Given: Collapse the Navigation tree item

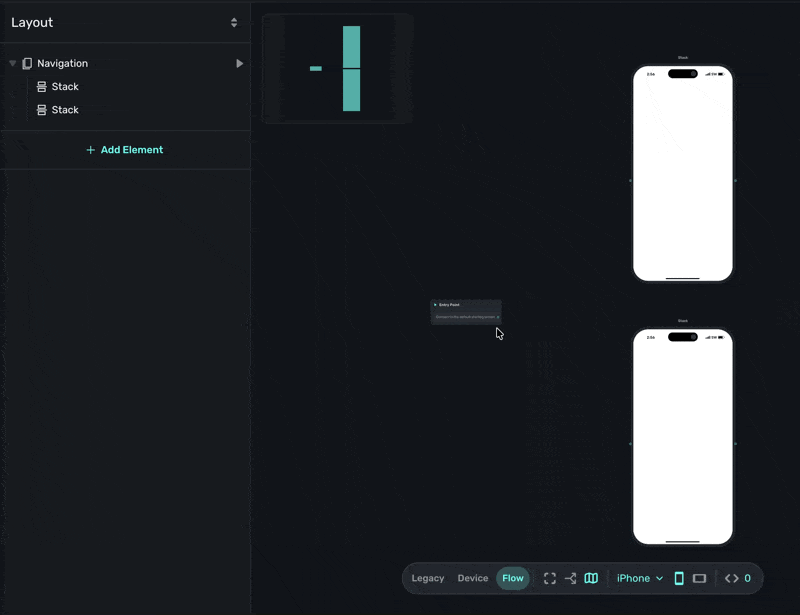Looking at the screenshot, I should [x=13, y=64].
